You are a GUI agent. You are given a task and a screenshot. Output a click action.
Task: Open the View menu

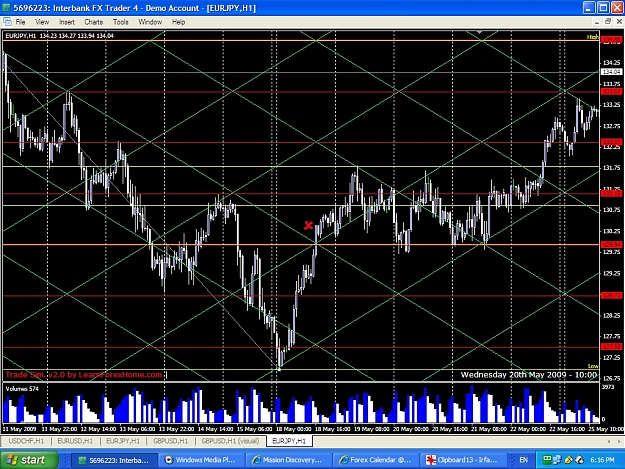pyautogui.click(x=42, y=22)
